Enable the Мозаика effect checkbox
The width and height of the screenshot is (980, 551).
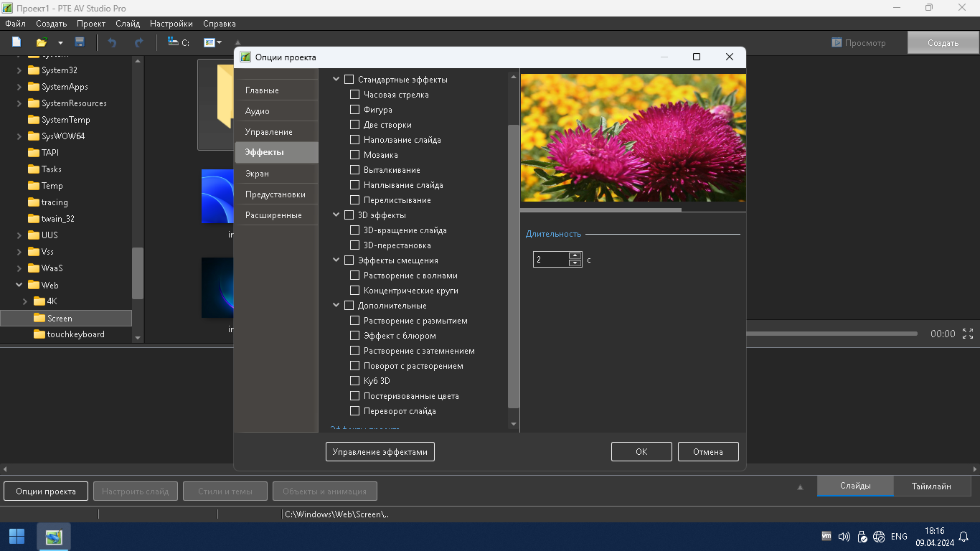point(354,155)
